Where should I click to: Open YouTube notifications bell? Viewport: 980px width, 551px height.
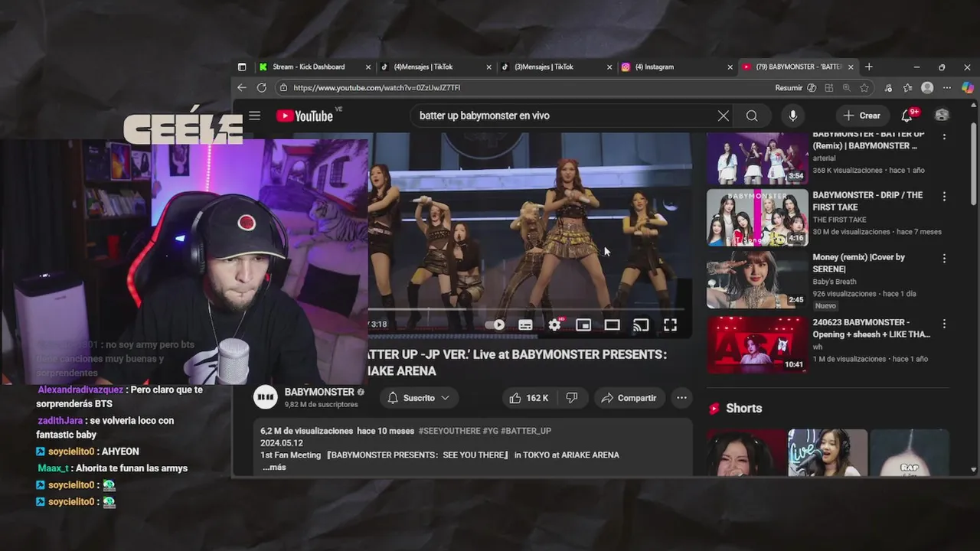(x=907, y=116)
